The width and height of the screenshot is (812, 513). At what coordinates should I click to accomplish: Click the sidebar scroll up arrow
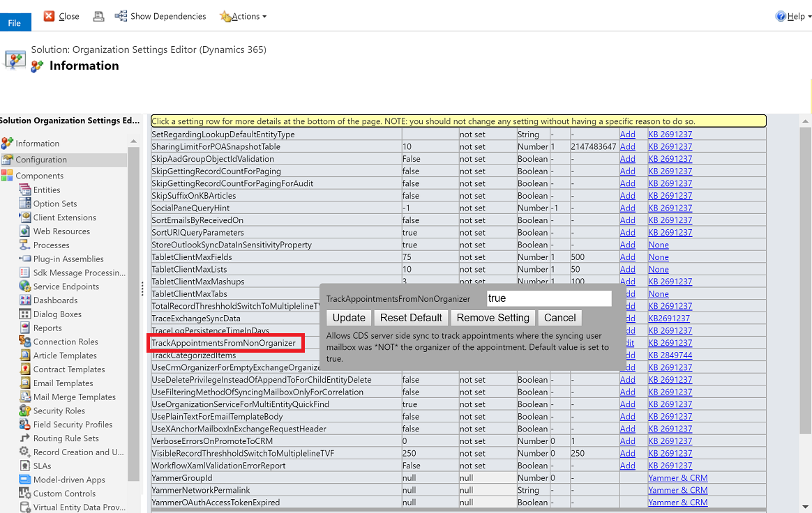(133, 141)
